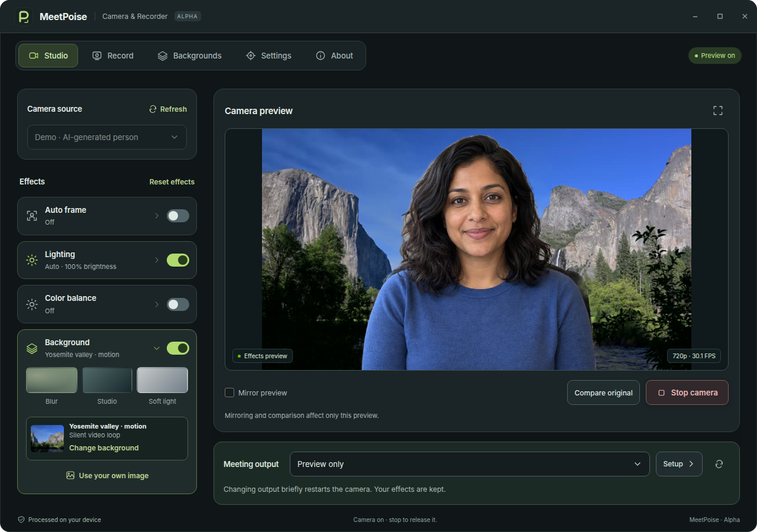Viewport: 757px width, 532px height.
Task: Click the Background layers icon
Action: pyautogui.click(x=32, y=349)
